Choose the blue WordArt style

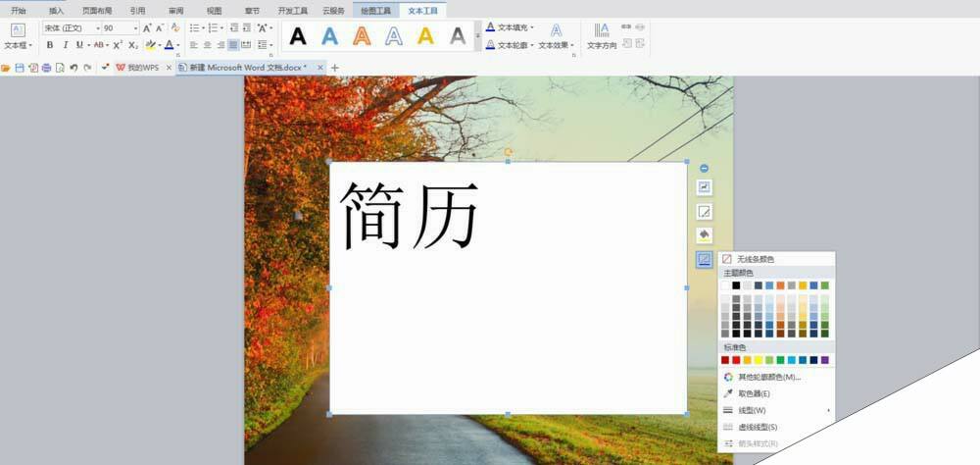(x=330, y=36)
